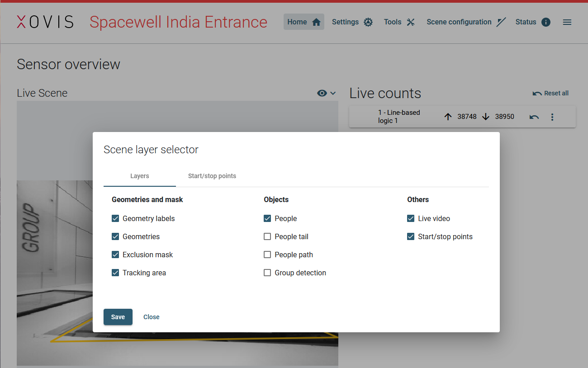Click the Spacewell India Entrance title
The width and height of the screenshot is (588, 368).
pos(178,22)
